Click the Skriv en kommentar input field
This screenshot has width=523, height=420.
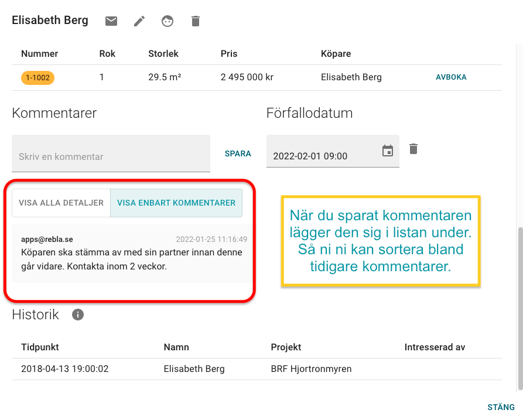111,153
